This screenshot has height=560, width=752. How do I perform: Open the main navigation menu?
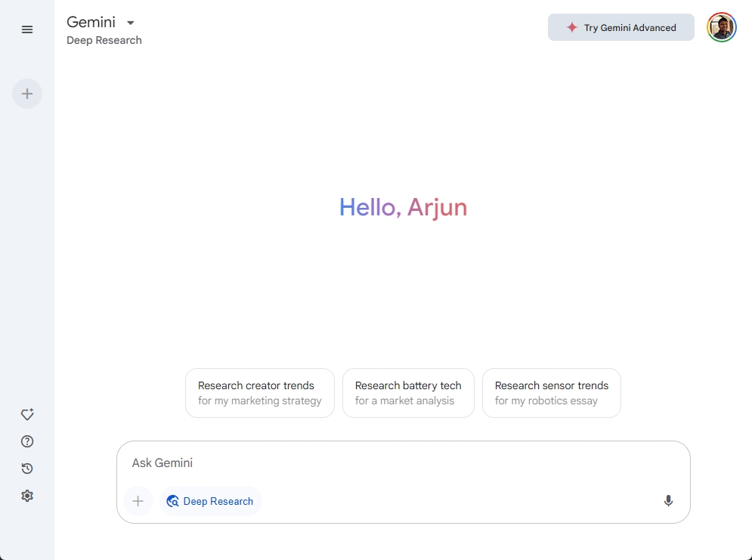point(27,29)
